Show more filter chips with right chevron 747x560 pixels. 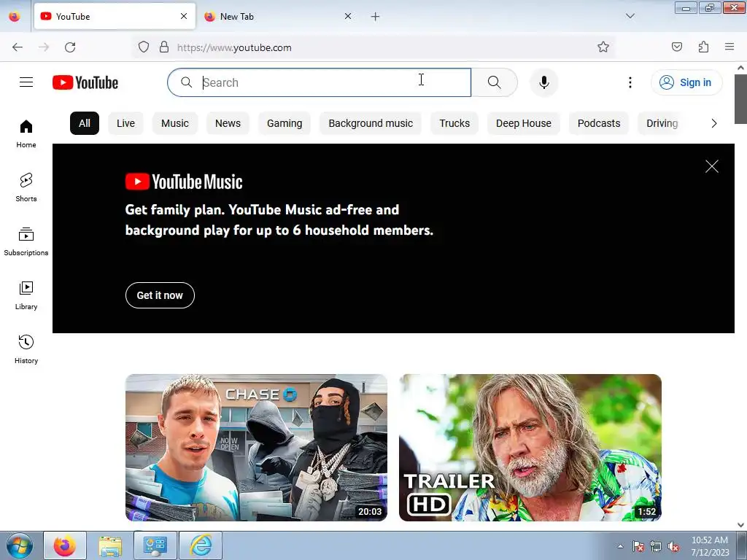click(x=713, y=123)
